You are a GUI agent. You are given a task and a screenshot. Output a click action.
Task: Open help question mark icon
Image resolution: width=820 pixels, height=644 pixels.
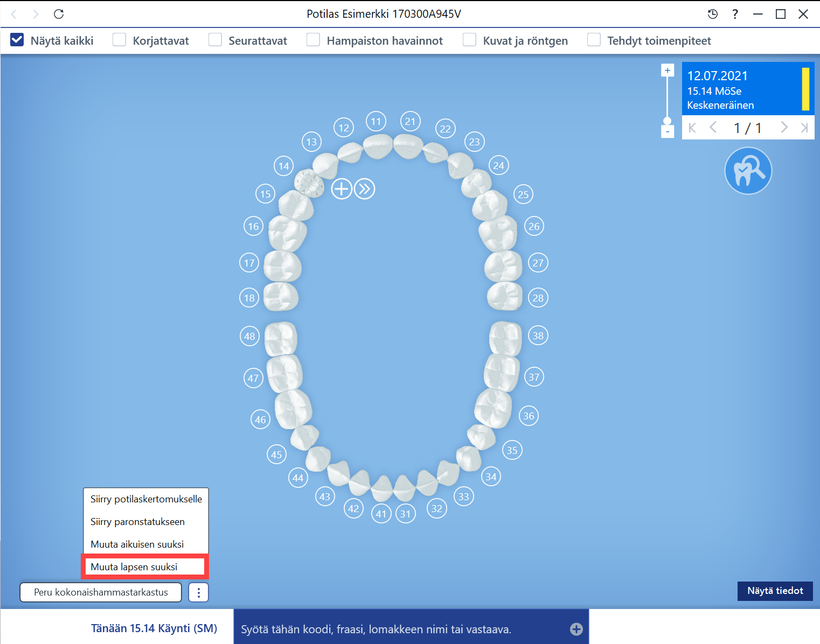click(735, 14)
